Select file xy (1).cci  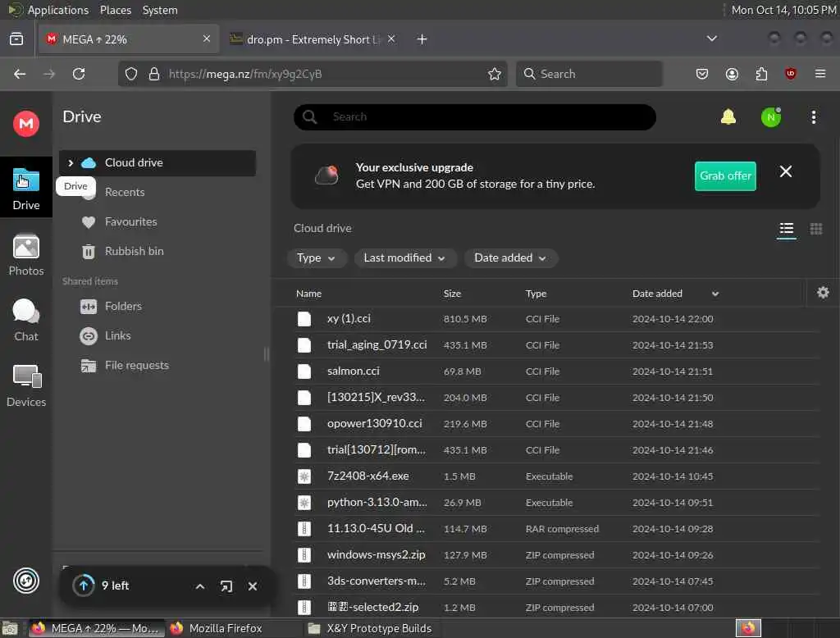tap(556, 319)
